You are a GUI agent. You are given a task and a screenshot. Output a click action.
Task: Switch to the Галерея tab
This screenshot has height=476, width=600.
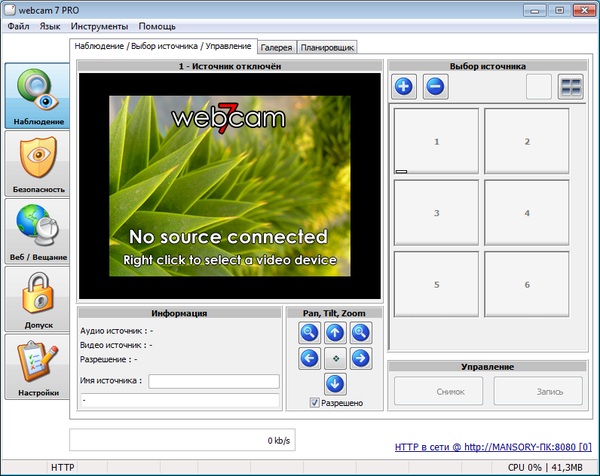coord(277,47)
